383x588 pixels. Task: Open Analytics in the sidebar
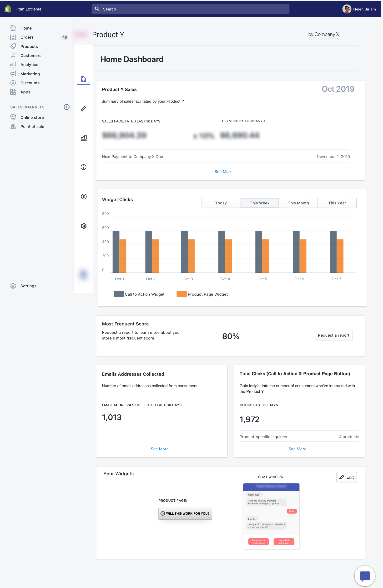coord(25,65)
